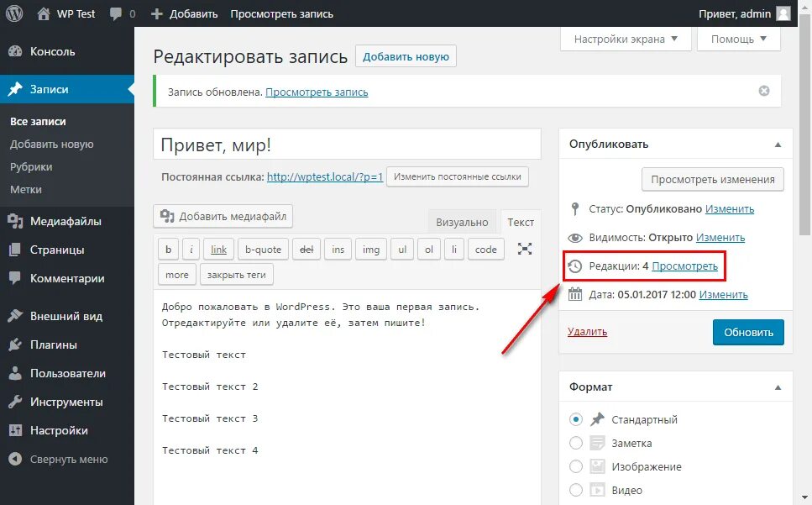Open Медиафайлы menu
The width and height of the screenshot is (812, 505).
point(67,221)
